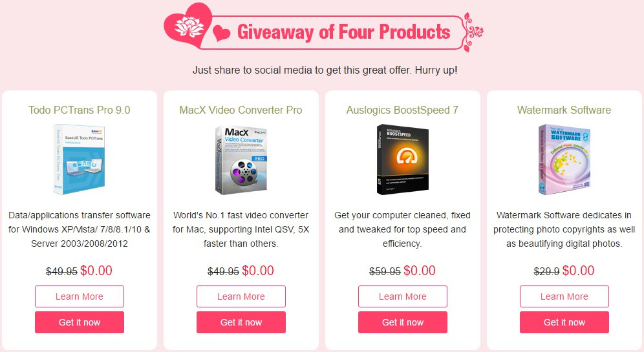Click the Auslogics BoostSpeed 7 title
The width and height of the screenshot is (644, 352).
[x=402, y=110]
